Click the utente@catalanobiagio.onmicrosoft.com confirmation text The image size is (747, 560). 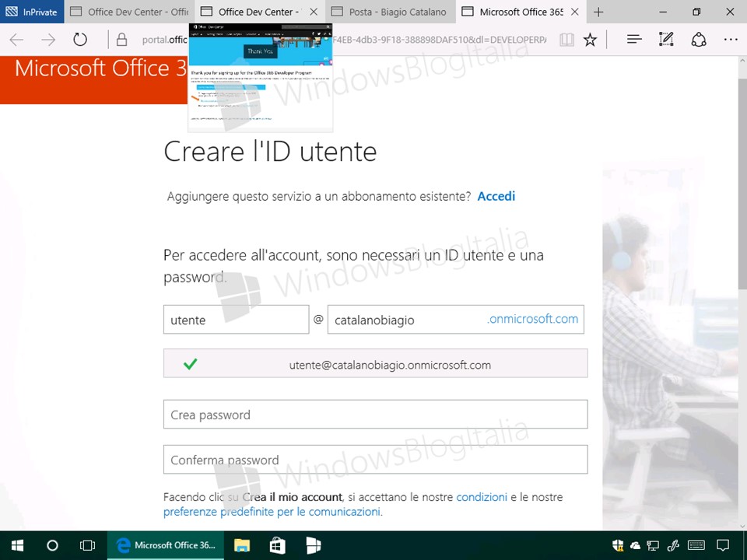pos(390,366)
